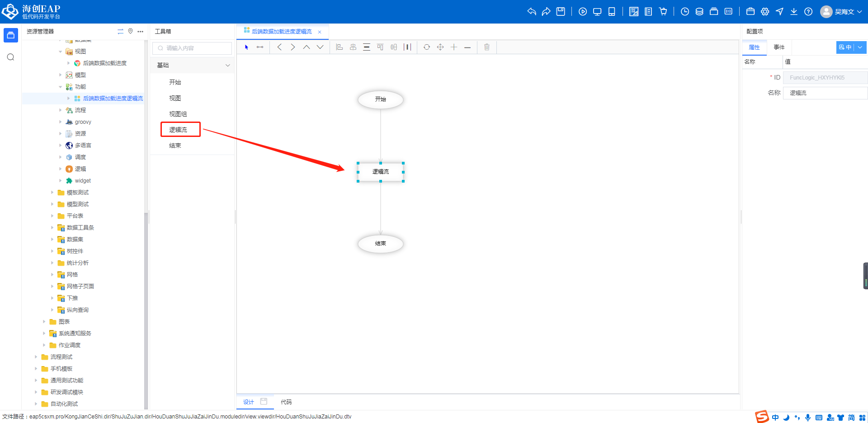The width and height of the screenshot is (868, 423).
Task: Expand the 流程 tree node
Action: point(61,110)
